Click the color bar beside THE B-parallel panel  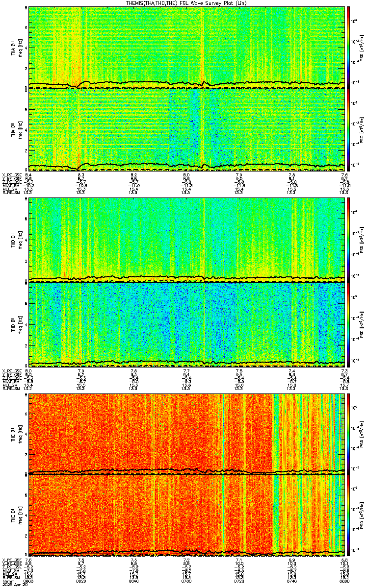[349, 516]
